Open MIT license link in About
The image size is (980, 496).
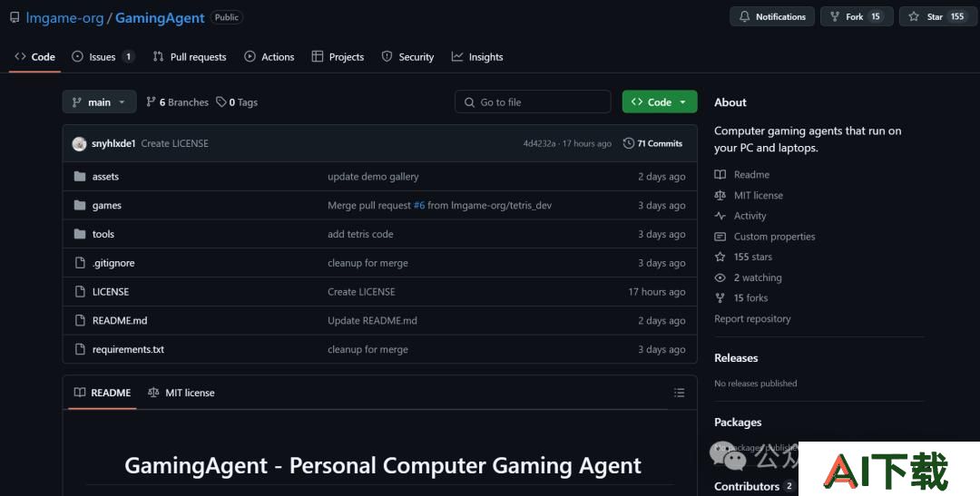749,196
